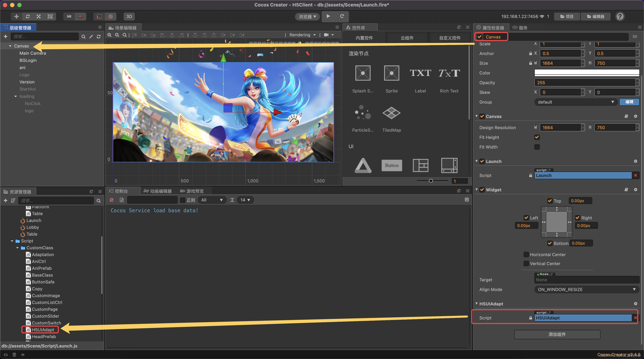The height and width of the screenshot is (359, 644).
Task: Switch to the 服务 tab
Action: coord(520,28)
